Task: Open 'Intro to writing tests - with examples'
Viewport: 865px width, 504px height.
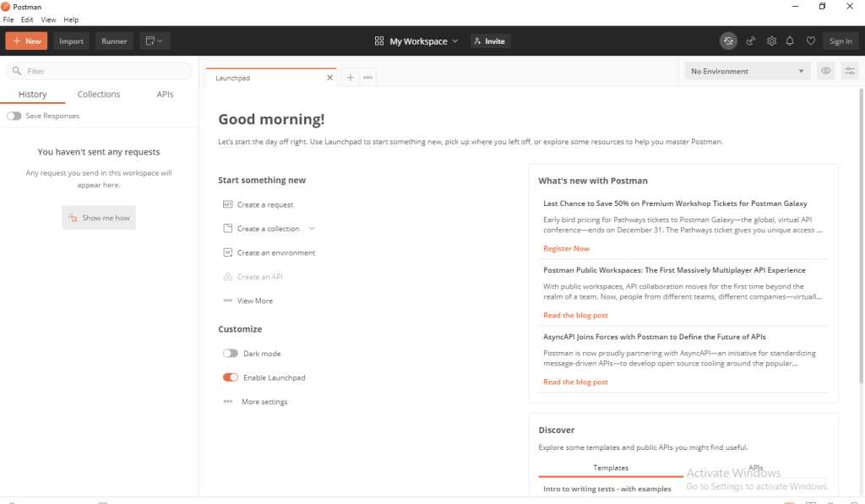Action: 607,489
